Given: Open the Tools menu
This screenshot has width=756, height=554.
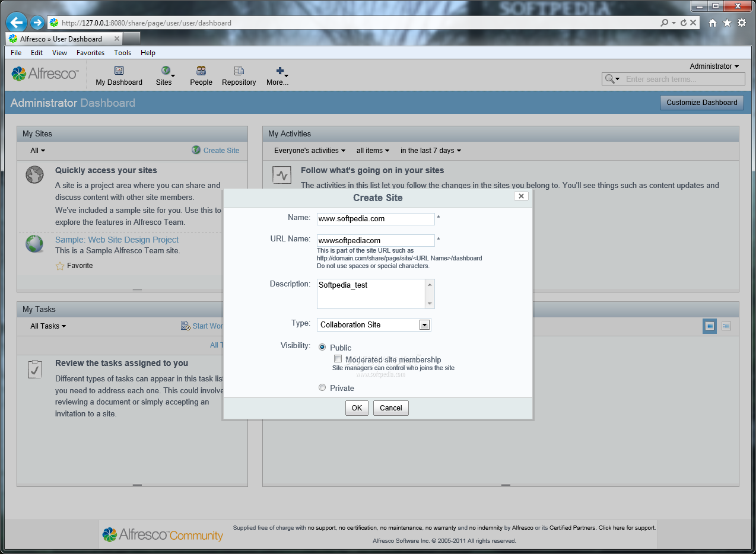Looking at the screenshot, I should coord(122,53).
